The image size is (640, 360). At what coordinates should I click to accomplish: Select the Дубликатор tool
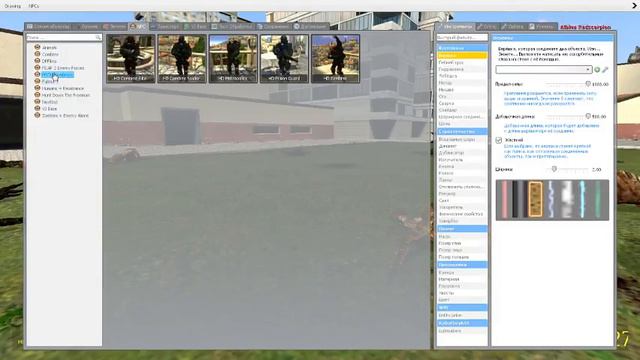pyautogui.click(x=462, y=153)
